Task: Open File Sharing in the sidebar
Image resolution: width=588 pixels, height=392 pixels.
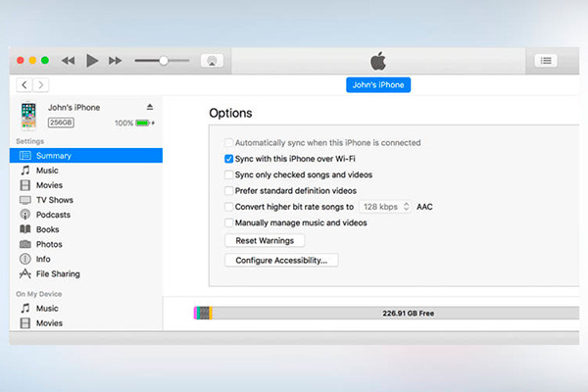Action: 86,273
